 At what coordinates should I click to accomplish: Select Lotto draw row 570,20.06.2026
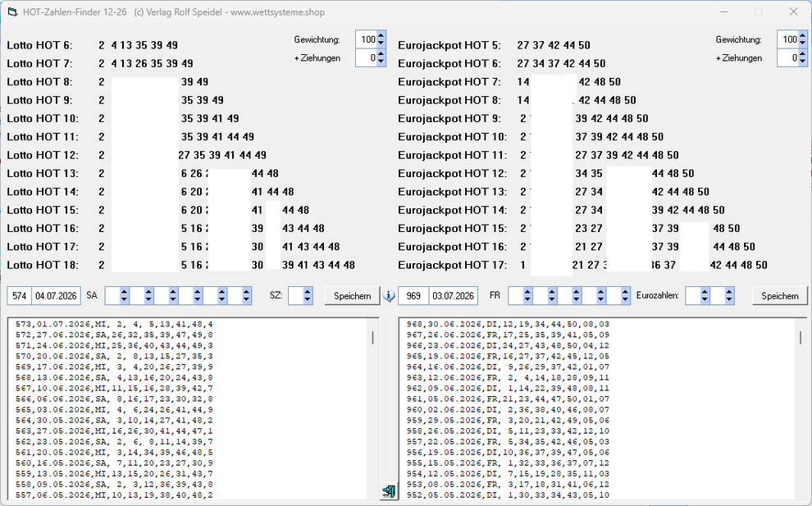(x=114, y=356)
